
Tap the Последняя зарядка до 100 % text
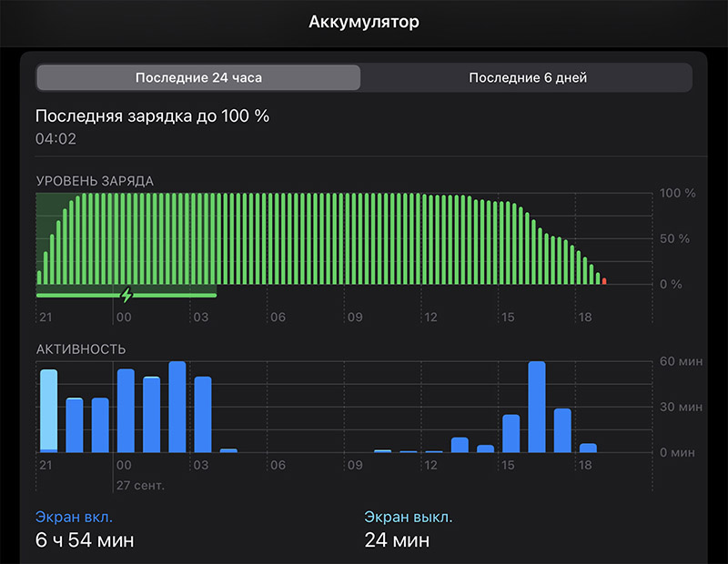click(x=152, y=116)
